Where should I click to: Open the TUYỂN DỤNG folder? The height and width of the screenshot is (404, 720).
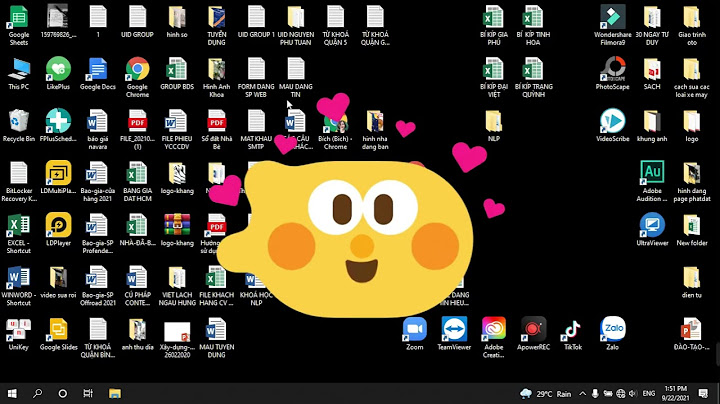click(216, 26)
